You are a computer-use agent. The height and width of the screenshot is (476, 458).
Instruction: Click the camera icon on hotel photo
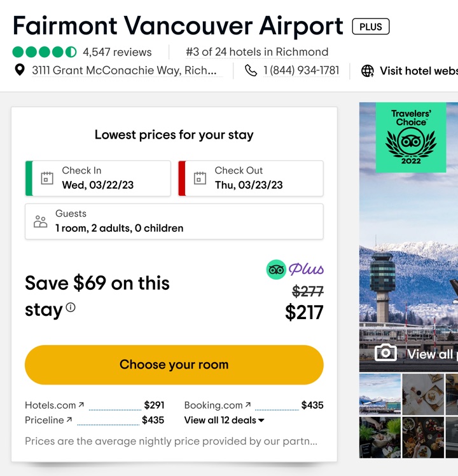[x=385, y=353]
